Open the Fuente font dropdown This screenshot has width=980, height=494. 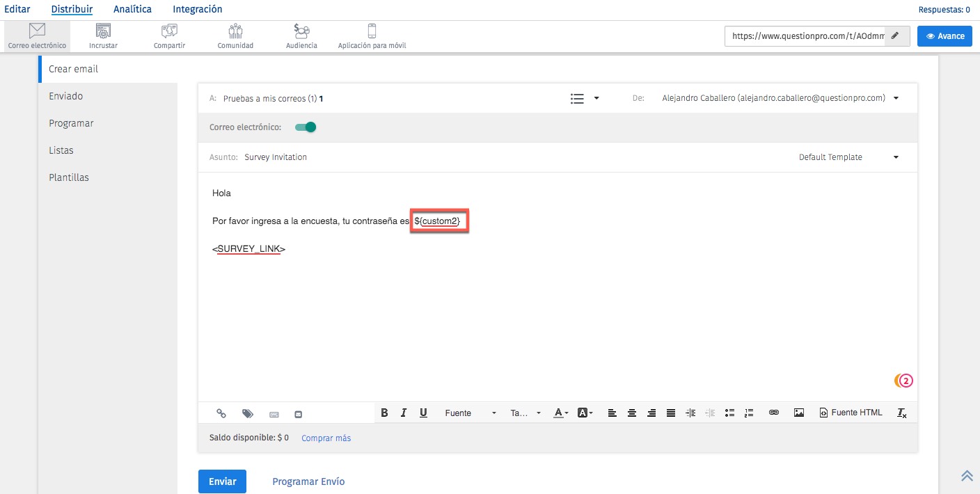pyautogui.click(x=471, y=413)
